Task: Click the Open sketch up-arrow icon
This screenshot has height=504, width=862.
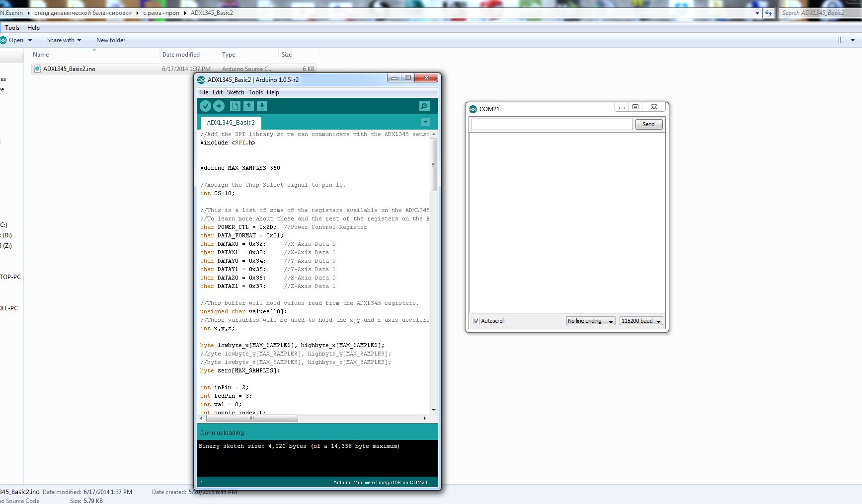Action: coord(248,106)
